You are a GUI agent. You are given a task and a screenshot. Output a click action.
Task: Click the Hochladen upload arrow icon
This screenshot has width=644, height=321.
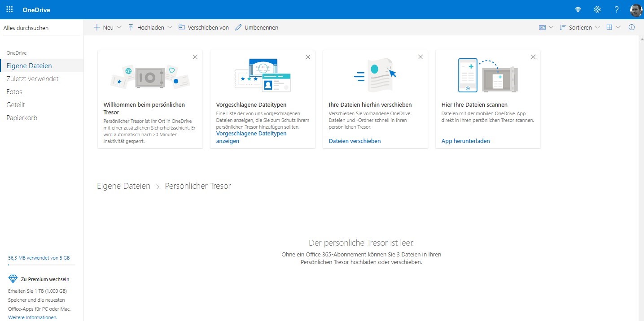[x=131, y=27]
